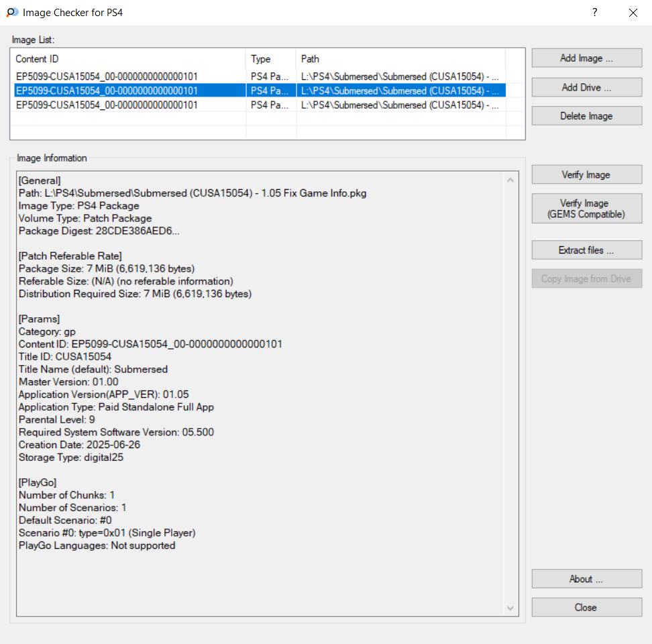The image size is (652, 644).
Task: Click the help question mark icon
Action: click(594, 13)
